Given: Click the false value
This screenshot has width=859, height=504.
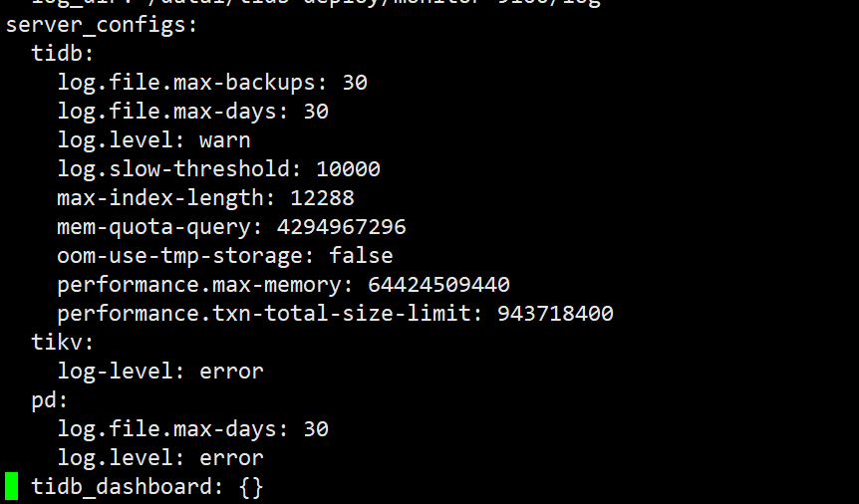Looking at the screenshot, I should pos(361,256).
